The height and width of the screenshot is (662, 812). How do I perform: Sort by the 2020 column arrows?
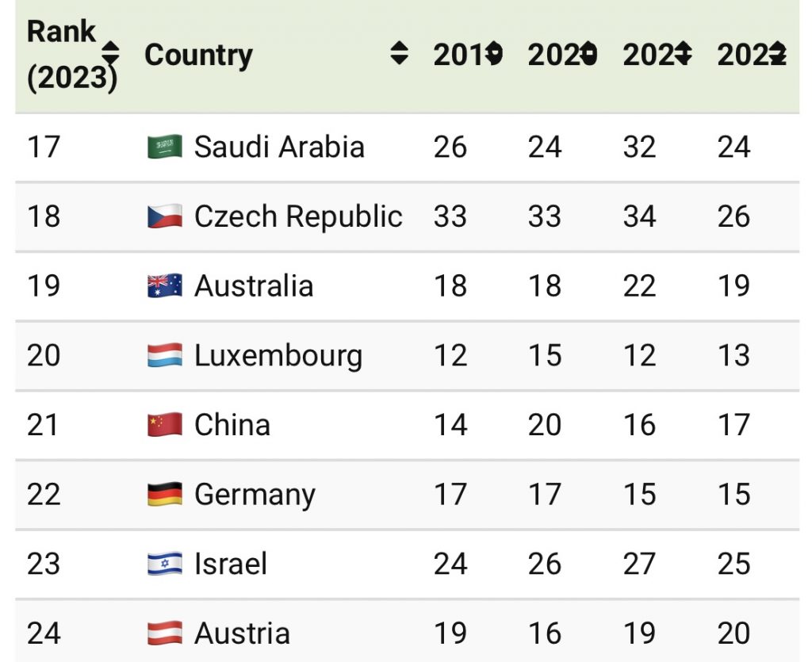[x=588, y=54]
